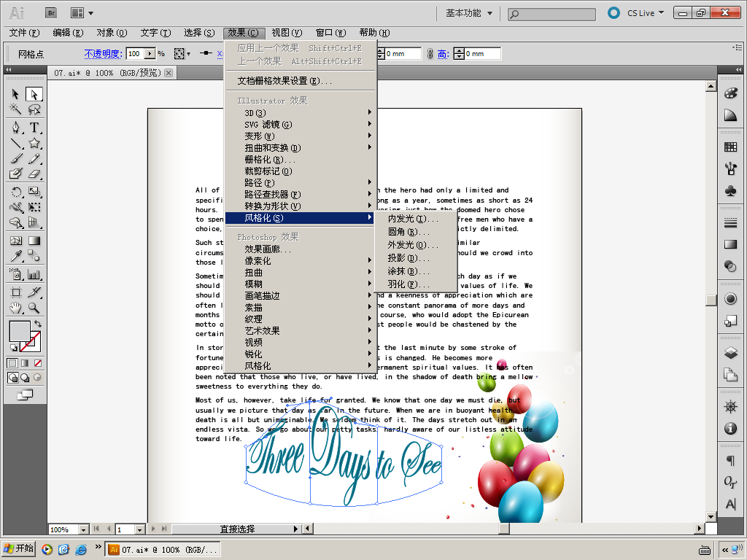
Task: Select the Star shape tool
Action: (34, 143)
